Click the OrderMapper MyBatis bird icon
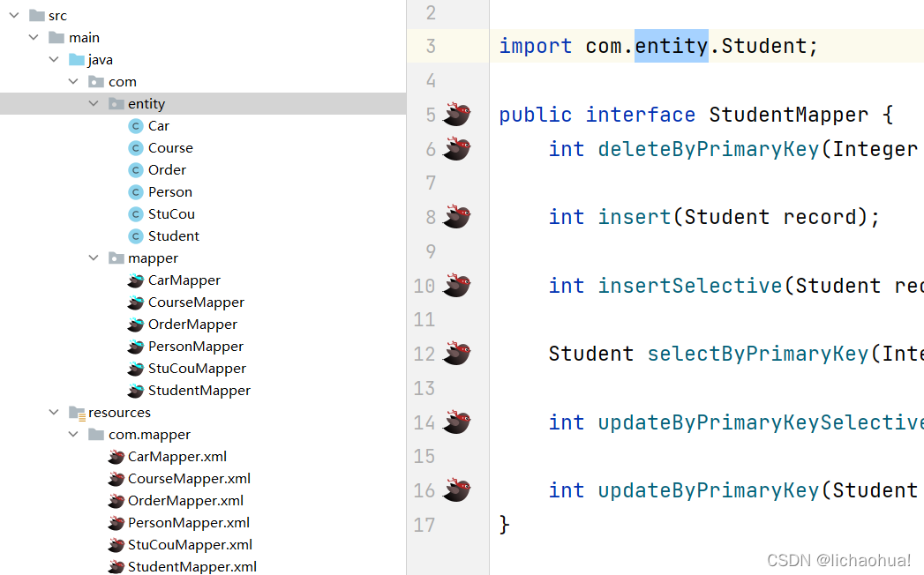The height and width of the screenshot is (575, 924). click(136, 325)
